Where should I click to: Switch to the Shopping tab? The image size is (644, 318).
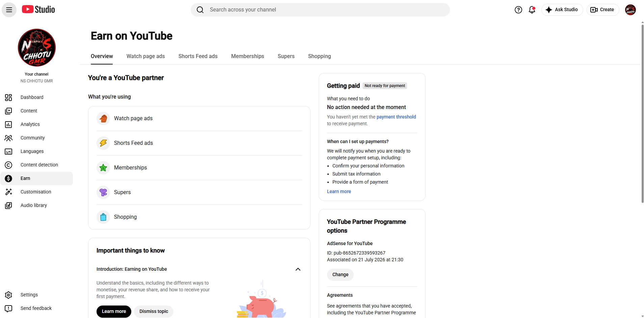319,56
